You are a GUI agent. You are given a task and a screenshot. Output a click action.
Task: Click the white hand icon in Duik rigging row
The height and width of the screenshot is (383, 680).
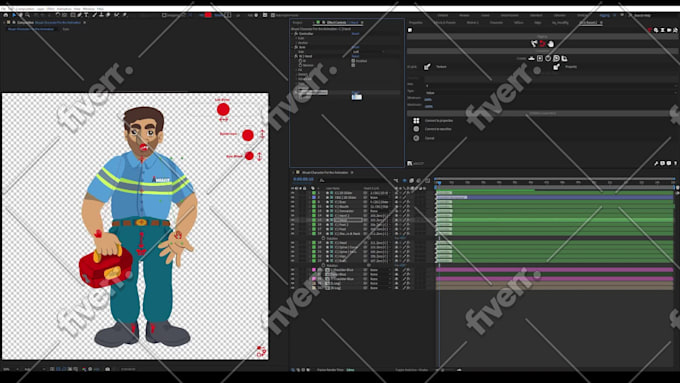coord(551,44)
